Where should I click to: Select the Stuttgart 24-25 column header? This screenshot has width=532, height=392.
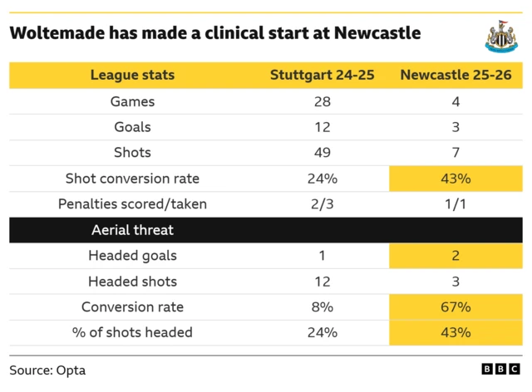(323, 76)
